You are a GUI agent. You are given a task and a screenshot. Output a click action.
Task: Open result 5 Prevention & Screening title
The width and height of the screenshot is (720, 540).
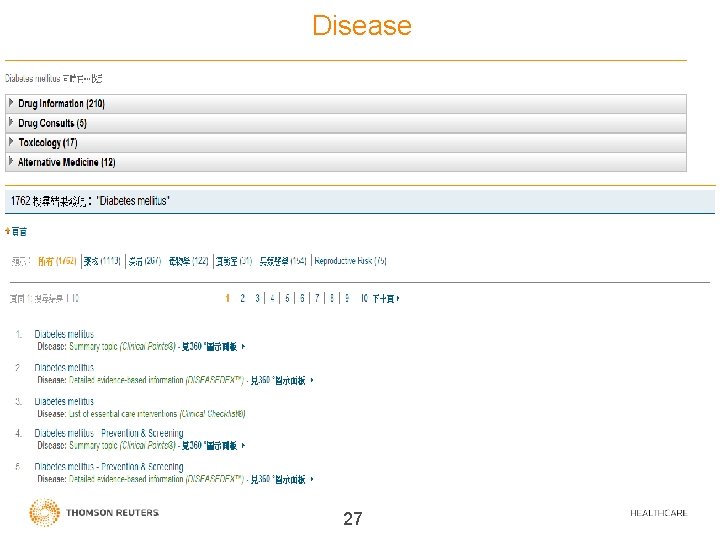(109, 467)
